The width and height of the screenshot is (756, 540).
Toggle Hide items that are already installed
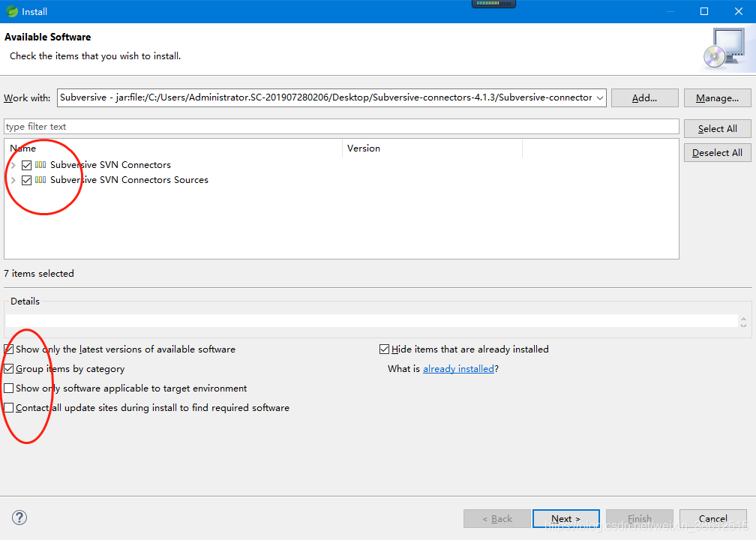tap(384, 349)
